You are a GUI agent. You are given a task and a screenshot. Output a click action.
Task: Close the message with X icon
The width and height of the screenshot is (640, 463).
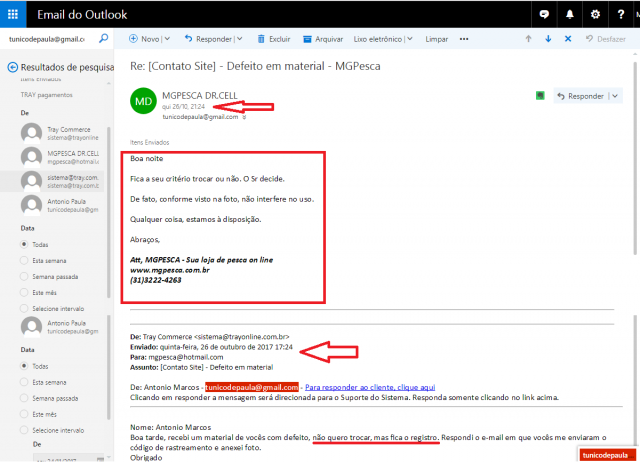coord(568,39)
